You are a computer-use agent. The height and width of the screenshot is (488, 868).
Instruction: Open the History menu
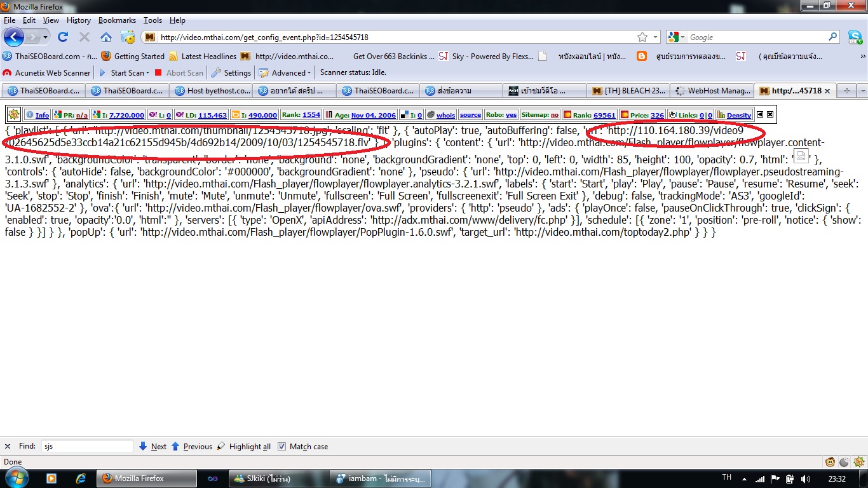(79, 20)
